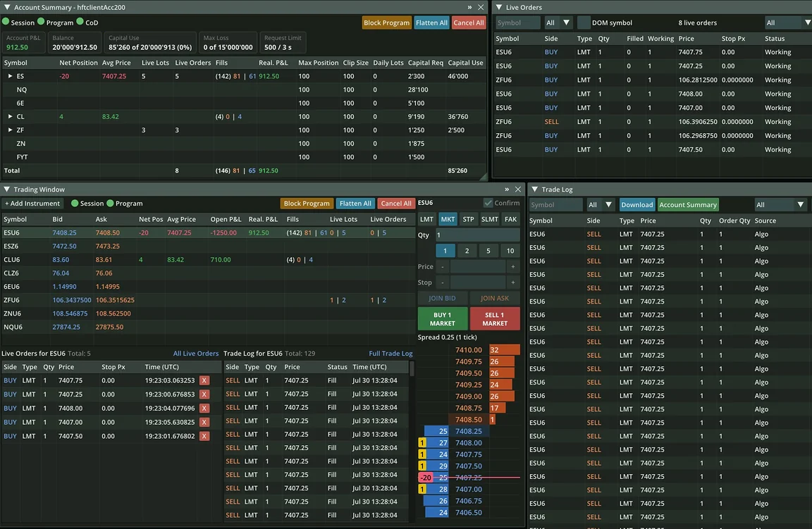Toggle Session indicator in Account Summary
812x529 pixels.
(6, 22)
